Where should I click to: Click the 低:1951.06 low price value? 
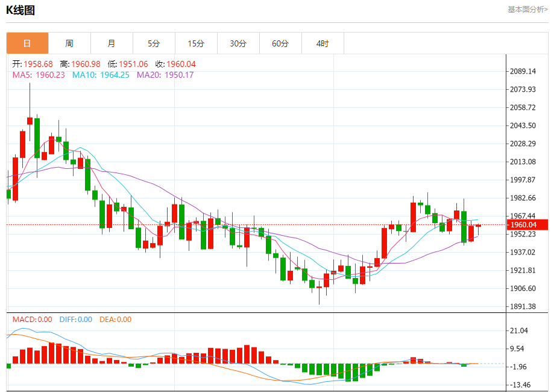[128, 64]
